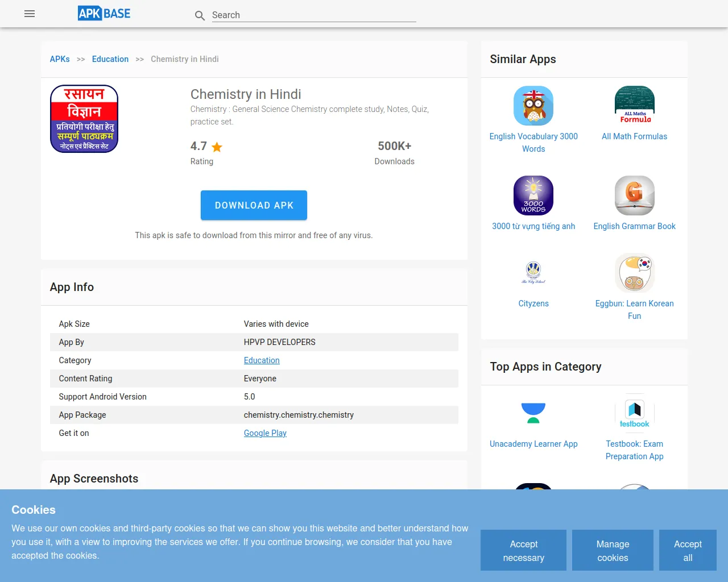Open Manage cookies settings
This screenshot has height=582, width=728.
point(613,550)
